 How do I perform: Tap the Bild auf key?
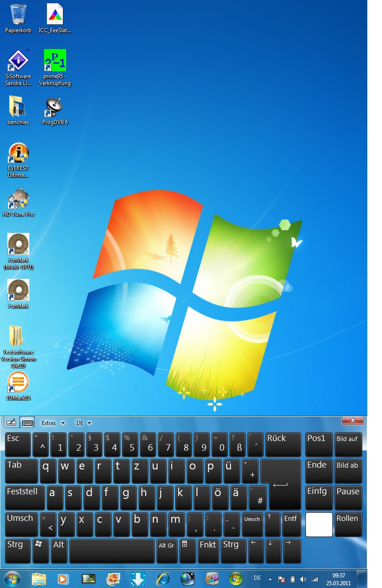point(348,444)
